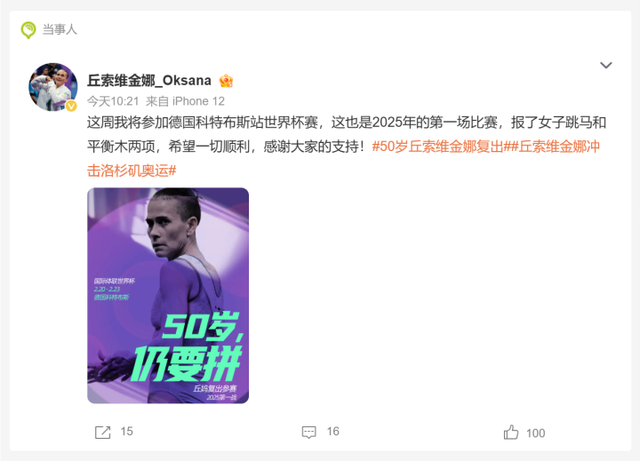Open the 今天10:21 timestamp link

[x=113, y=101]
